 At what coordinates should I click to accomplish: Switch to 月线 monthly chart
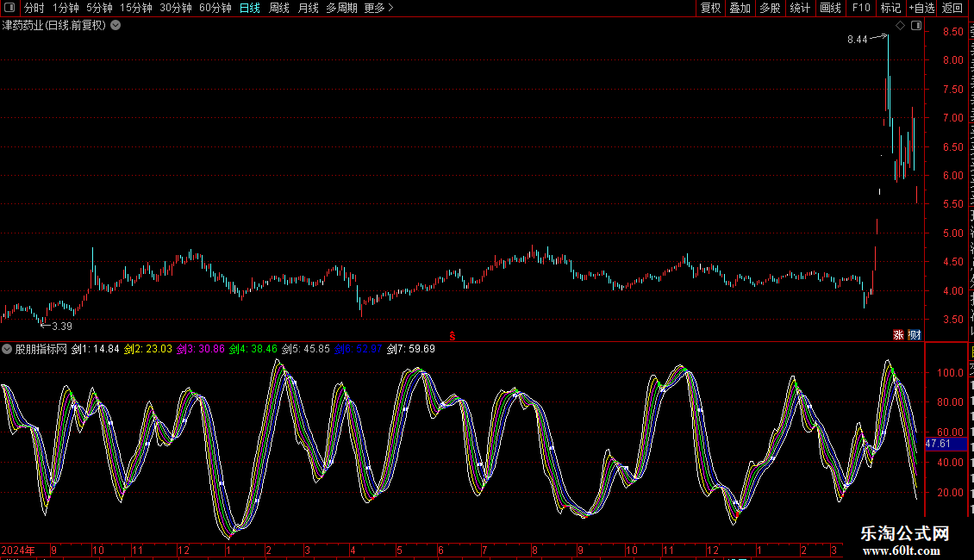click(x=308, y=8)
